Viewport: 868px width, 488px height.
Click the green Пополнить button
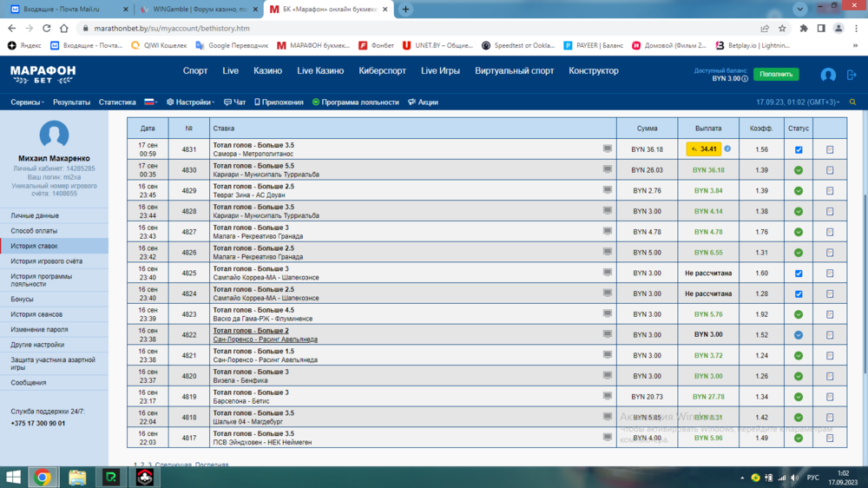click(x=776, y=75)
